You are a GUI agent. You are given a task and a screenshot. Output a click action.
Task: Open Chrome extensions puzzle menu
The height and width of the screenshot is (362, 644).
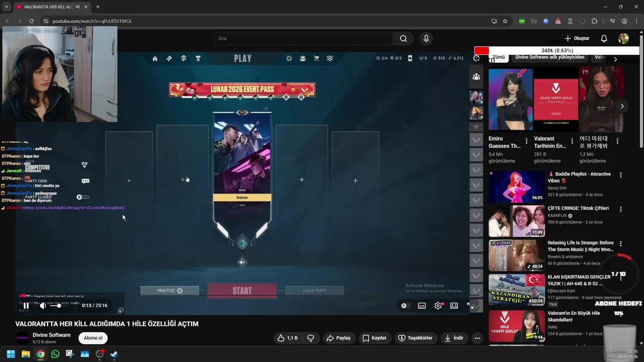[594, 21]
